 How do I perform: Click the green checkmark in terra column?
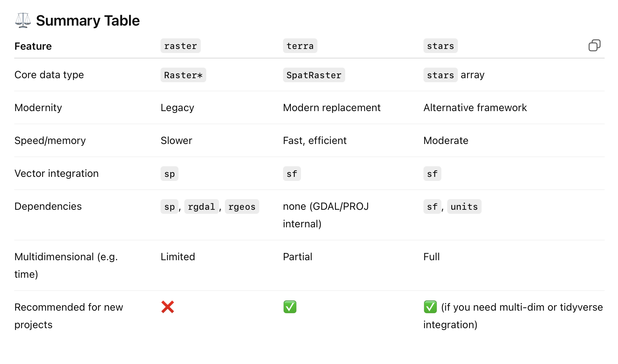click(x=290, y=307)
